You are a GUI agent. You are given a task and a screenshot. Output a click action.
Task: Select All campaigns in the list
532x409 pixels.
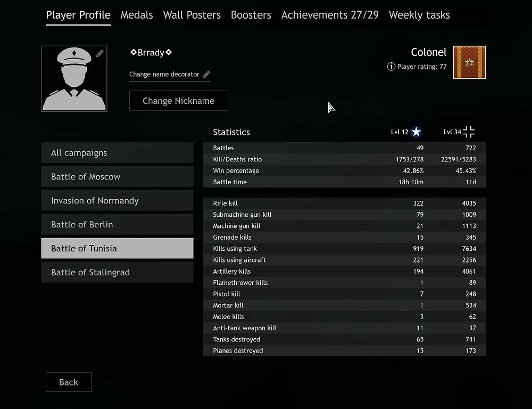pos(117,153)
